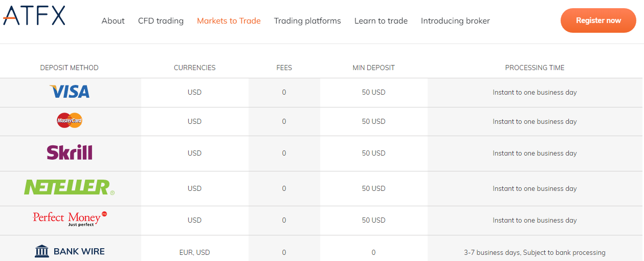Click the Currencies column header
Screen dimensions: 644x261
(x=195, y=68)
